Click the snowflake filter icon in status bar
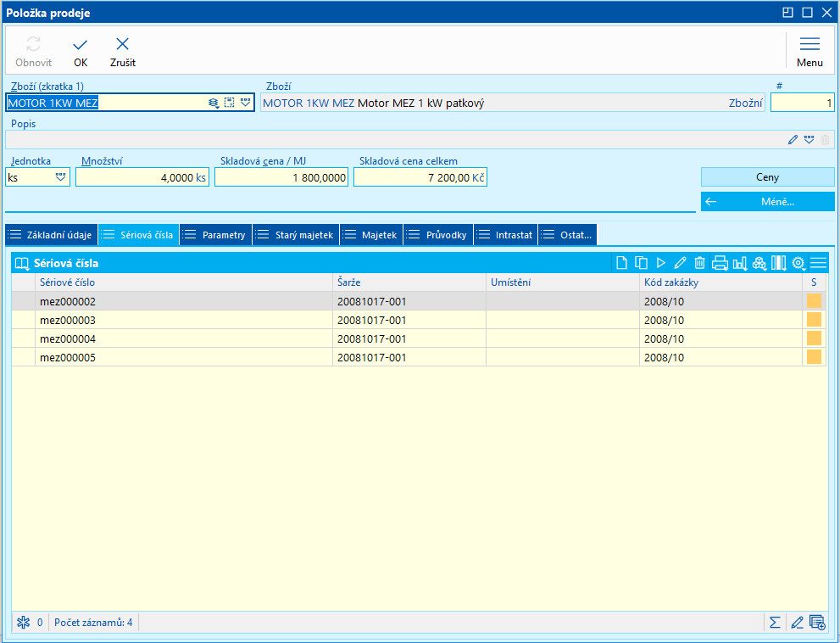The width and height of the screenshot is (840, 643). pyautogui.click(x=24, y=623)
